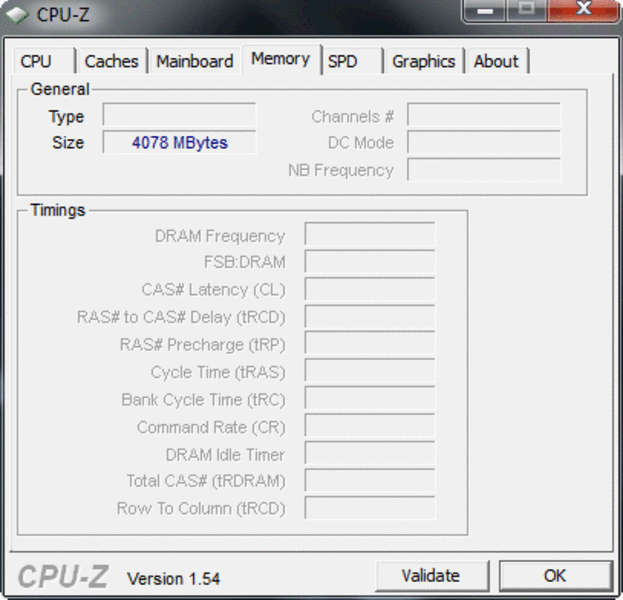This screenshot has width=623, height=600.
Task: Click the Version 1.54 text
Action: click(173, 579)
